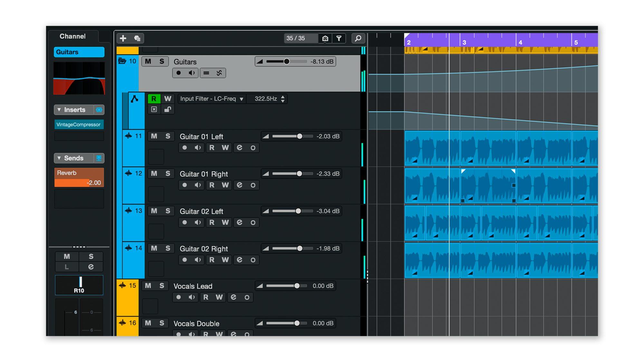
Task: Toggle record enable on Guitars folder
Action: point(178,73)
